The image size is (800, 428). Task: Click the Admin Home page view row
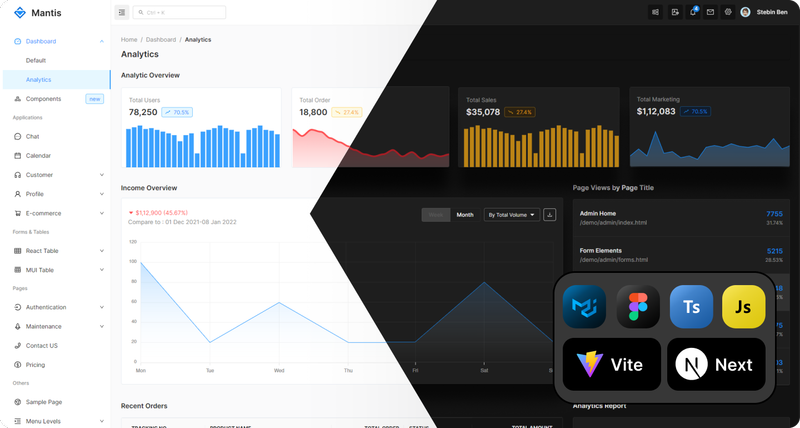point(681,218)
